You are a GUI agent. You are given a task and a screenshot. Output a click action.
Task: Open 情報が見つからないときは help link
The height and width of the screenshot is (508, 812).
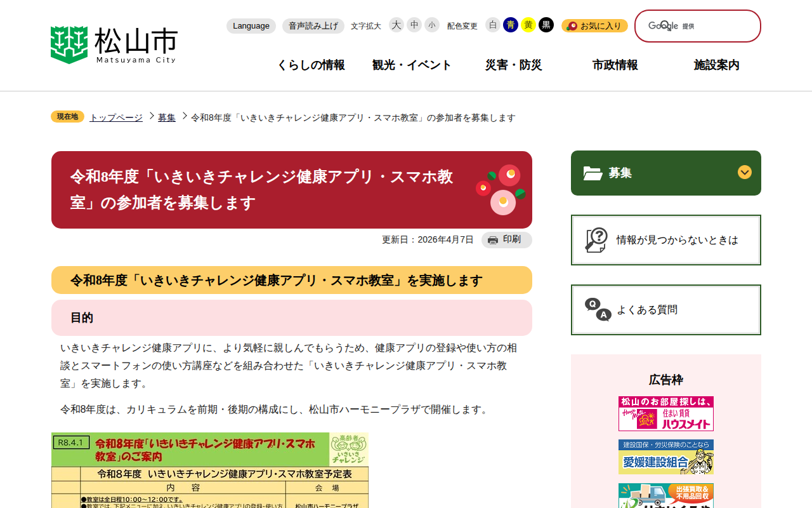[x=666, y=240]
